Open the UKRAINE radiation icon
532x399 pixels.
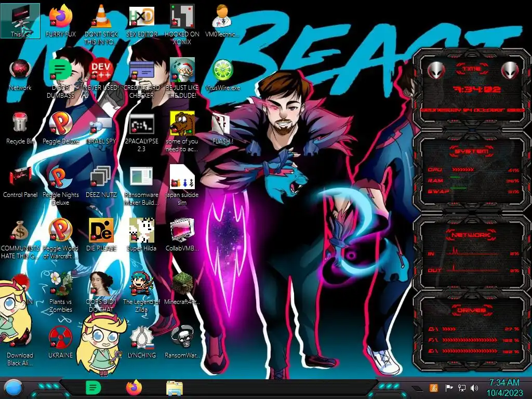point(60,343)
